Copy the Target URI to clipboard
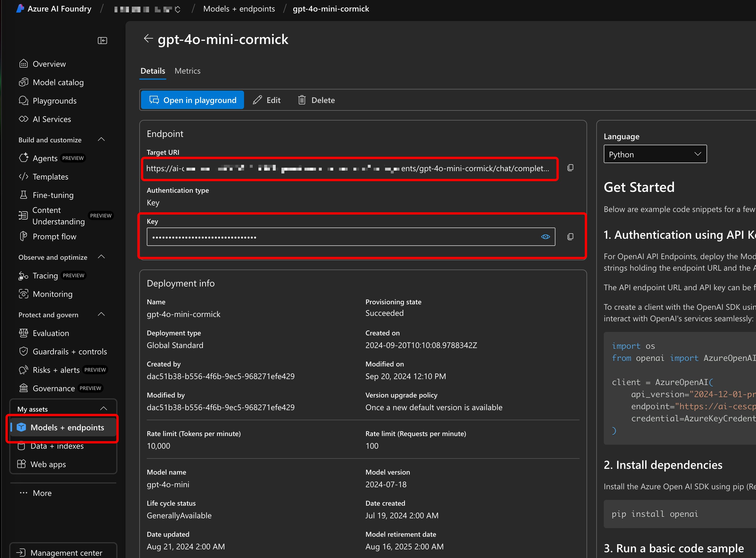This screenshot has width=756, height=558. pos(570,168)
